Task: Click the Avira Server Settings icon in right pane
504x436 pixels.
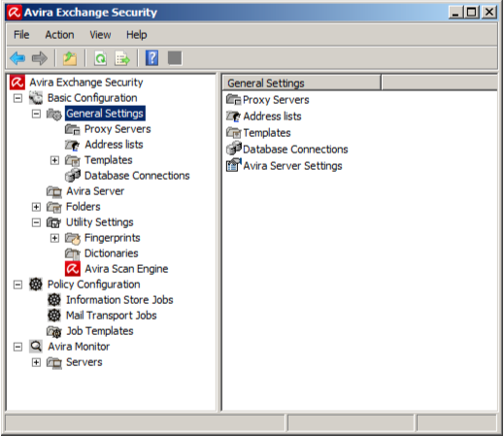Action: coord(234,165)
